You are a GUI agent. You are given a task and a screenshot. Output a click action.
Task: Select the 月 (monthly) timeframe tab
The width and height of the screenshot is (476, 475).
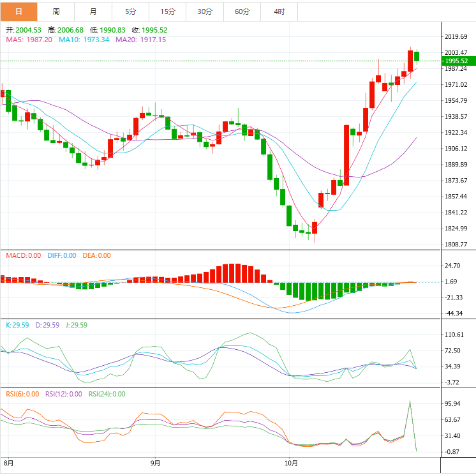coord(94,11)
